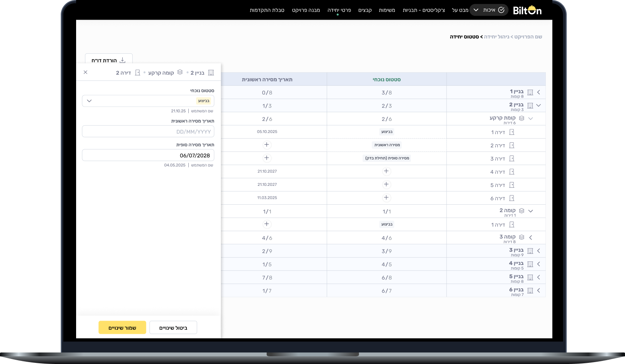Image resolution: width=625 pixels, height=364 pixels.
Task: Click the building icon next to בניין 1
Action: [530, 93]
